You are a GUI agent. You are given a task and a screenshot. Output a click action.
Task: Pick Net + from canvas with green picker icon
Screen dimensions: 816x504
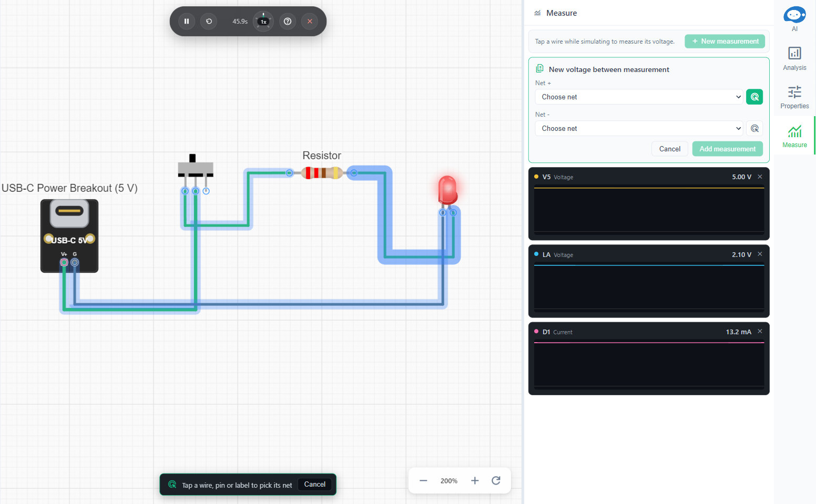(x=754, y=97)
